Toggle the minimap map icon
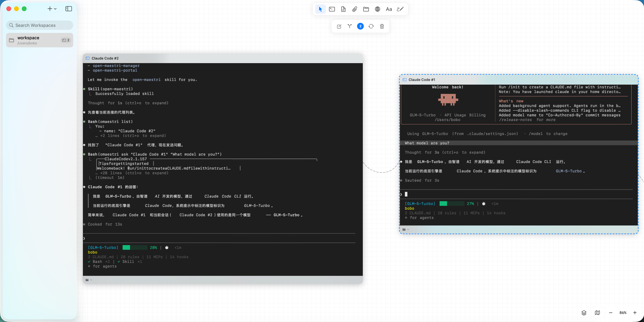The width and height of the screenshot is (644, 322). pos(597,313)
